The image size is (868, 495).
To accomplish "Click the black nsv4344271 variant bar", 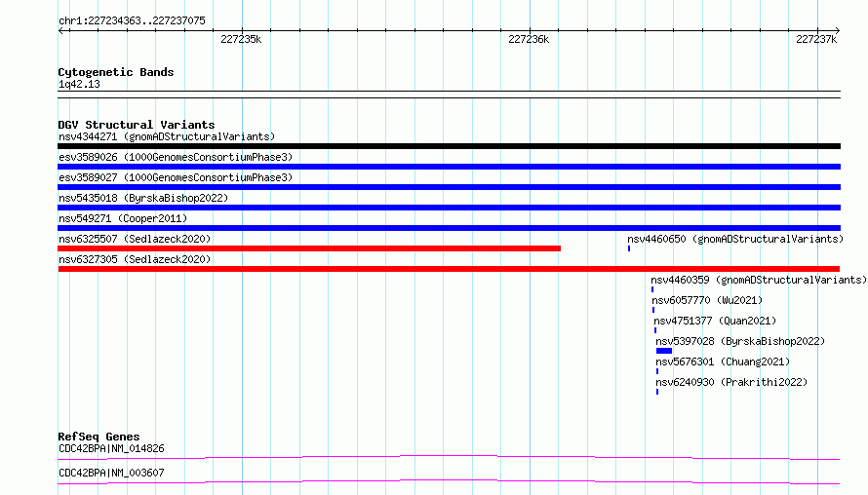I will click(x=449, y=146).
